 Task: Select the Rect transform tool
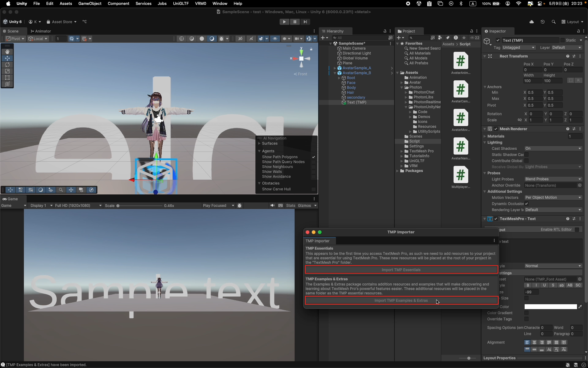pos(7,78)
